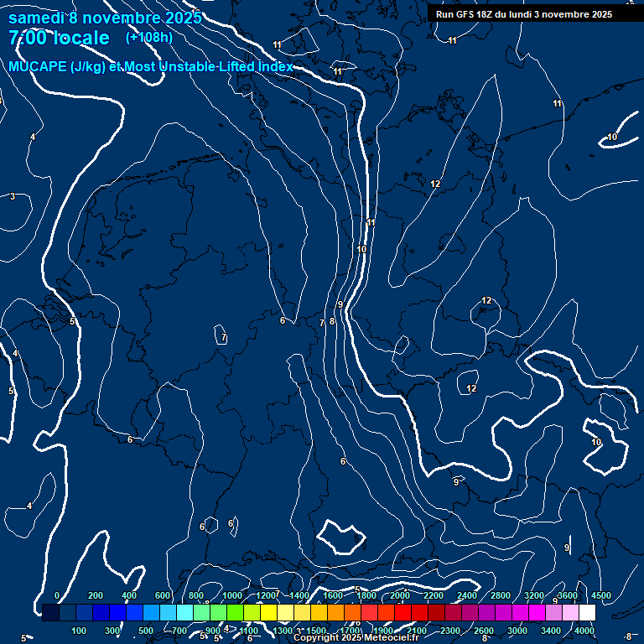Click the darkest navy swatch starting the scale
The image size is (644, 644).
point(50,612)
